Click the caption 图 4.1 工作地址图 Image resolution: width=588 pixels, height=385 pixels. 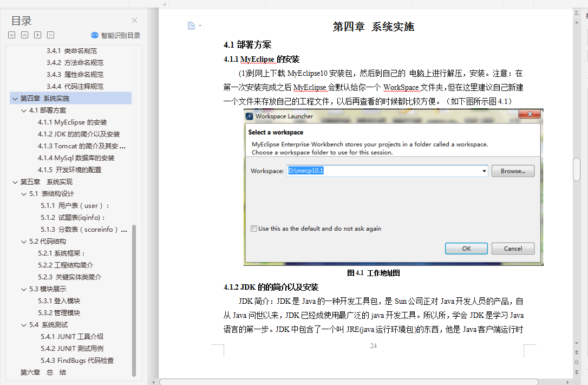[x=374, y=273]
